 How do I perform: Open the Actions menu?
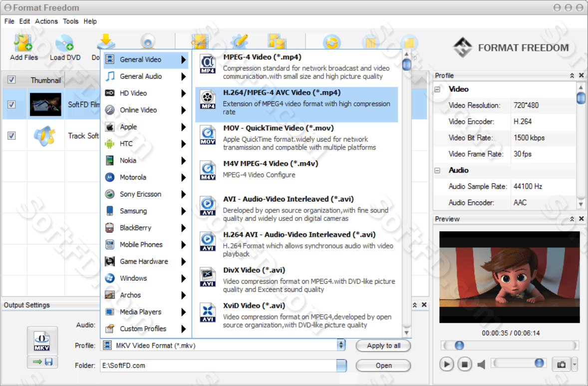tap(46, 21)
